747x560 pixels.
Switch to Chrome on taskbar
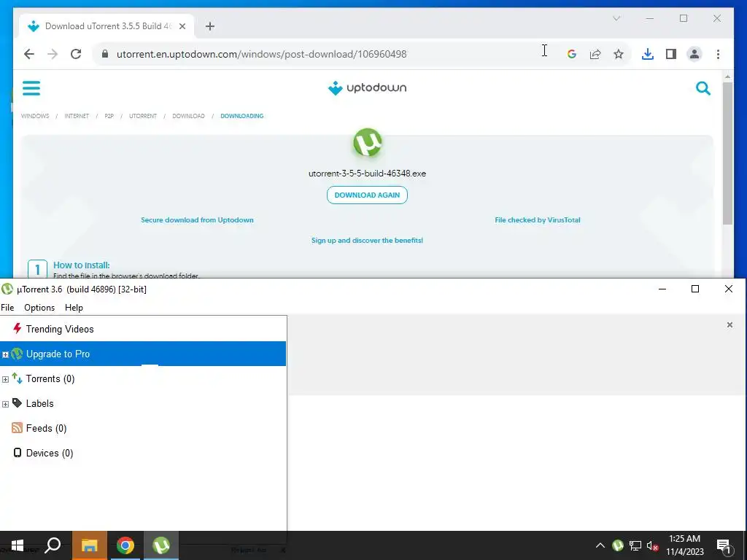pyautogui.click(x=125, y=545)
